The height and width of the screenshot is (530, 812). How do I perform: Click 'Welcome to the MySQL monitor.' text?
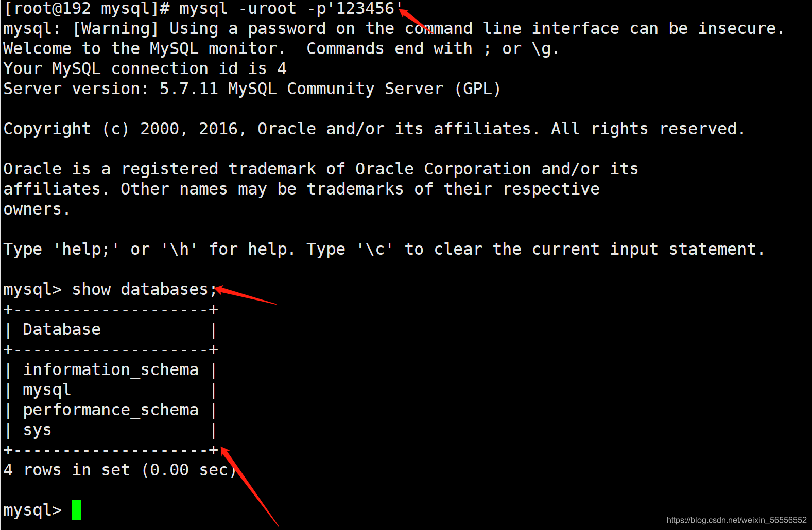144,49
